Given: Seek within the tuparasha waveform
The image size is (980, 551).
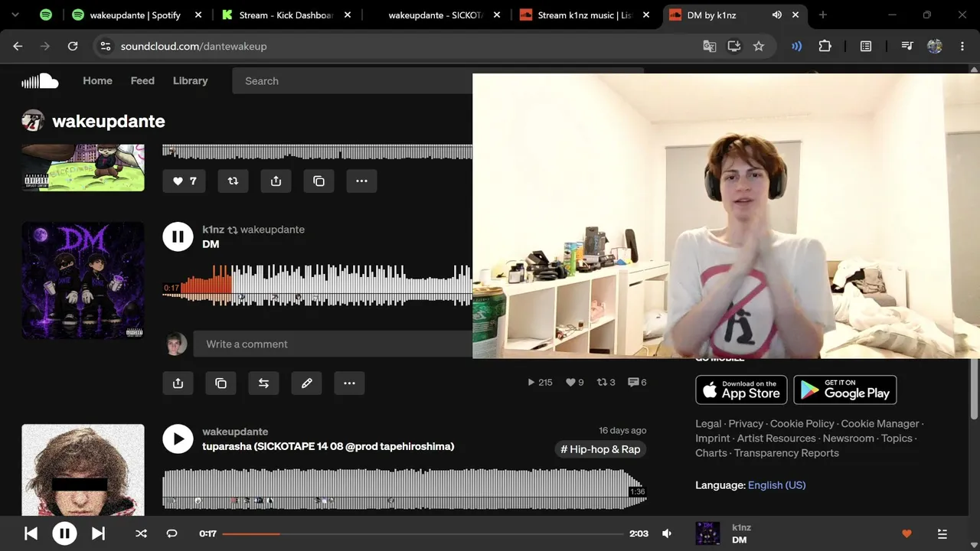Looking at the screenshot, I should pos(404,488).
